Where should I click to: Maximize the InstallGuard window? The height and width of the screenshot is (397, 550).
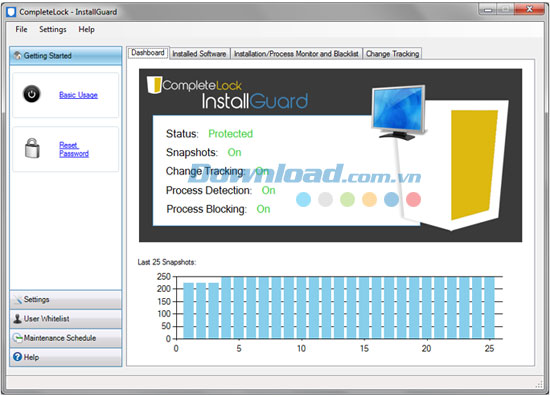(x=505, y=9)
